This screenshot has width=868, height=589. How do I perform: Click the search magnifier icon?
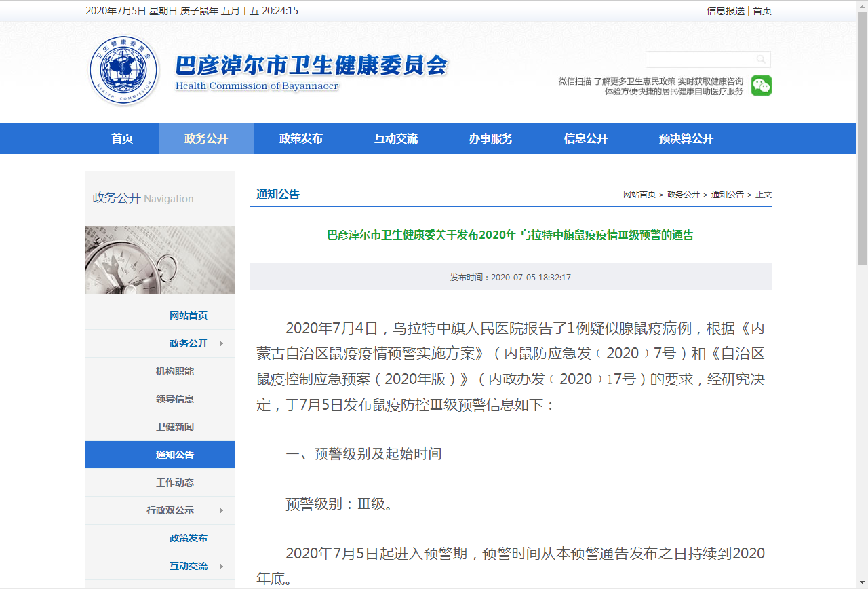click(x=762, y=59)
